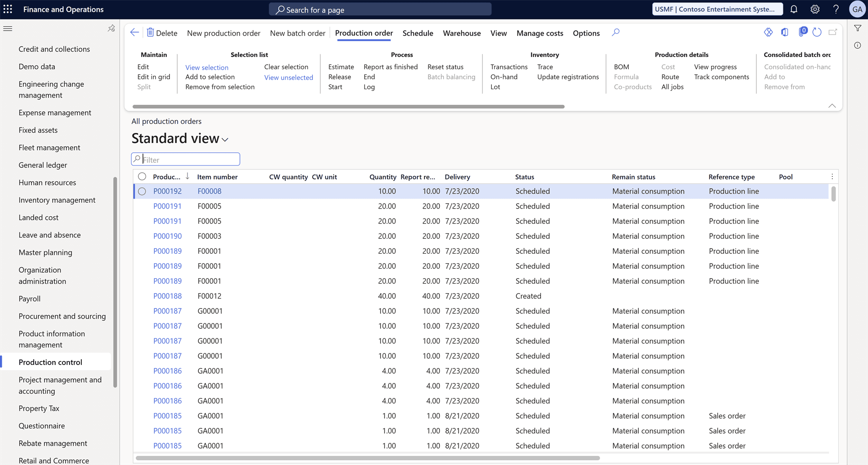The height and width of the screenshot is (465, 868).
Task: Click Reset status
Action: coord(445,67)
